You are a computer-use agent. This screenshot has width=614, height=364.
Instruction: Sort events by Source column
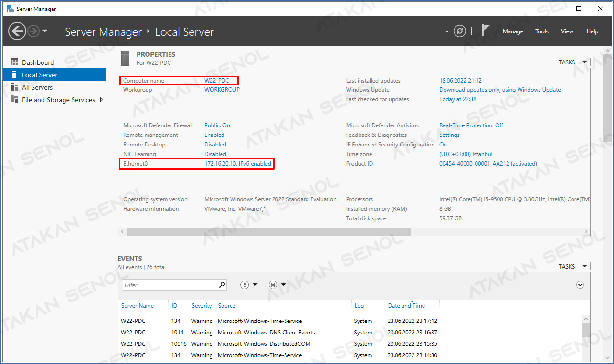click(x=226, y=306)
